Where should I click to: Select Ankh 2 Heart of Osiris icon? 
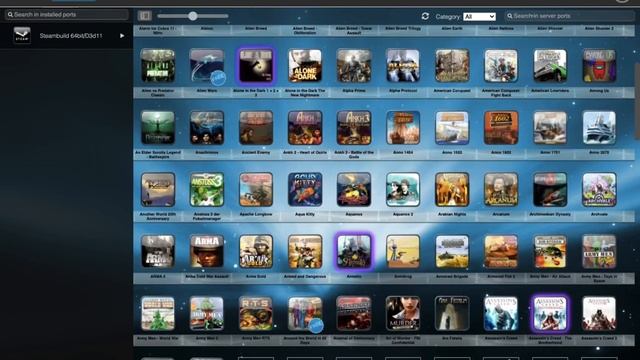pyautogui.click(x=305, y=128)
